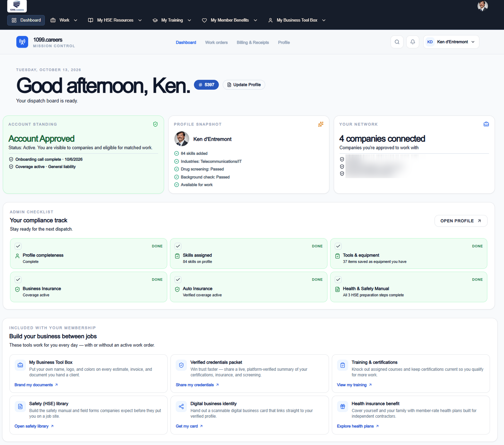Image resolution: width=504 pixels, height=445 pixels.
Task: Click the Business Insurance shield icon
Action: click(17, 289)
